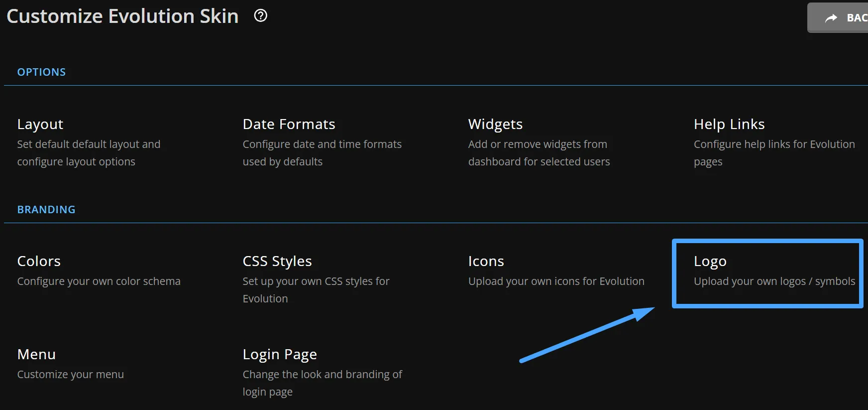Click 'Customize your menu' description
This screenshot has width=868, height=410.
click(x=70, y=375)
